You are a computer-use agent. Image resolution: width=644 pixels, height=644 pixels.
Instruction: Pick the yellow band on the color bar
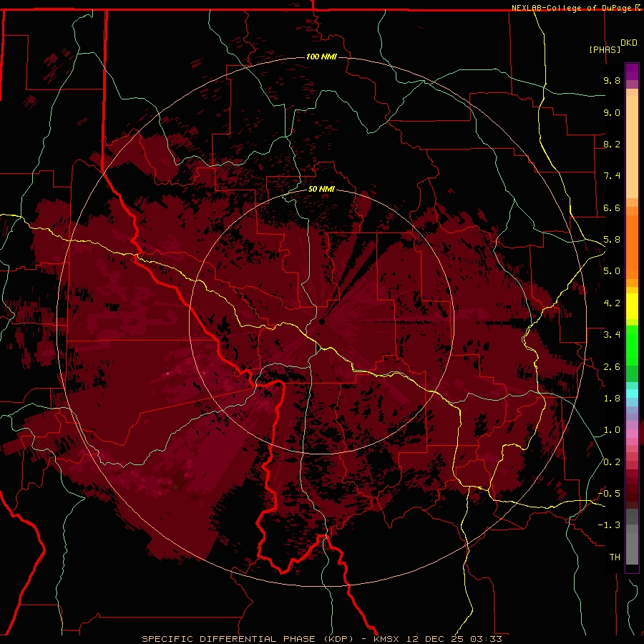[x=632, y=306]
